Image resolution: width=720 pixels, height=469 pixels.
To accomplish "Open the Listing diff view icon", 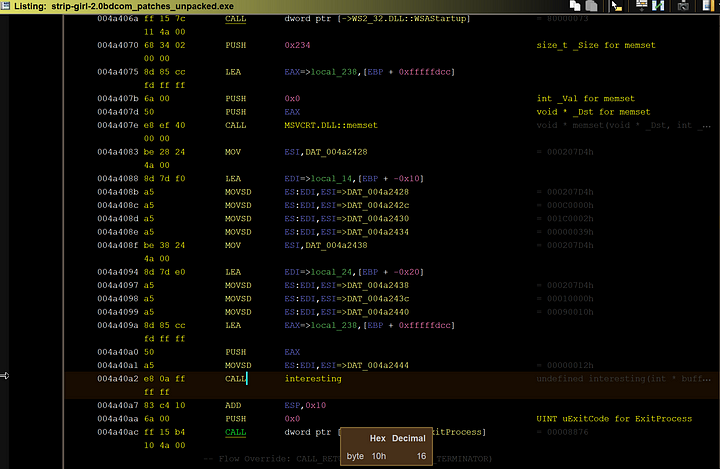I will [658, 6].
